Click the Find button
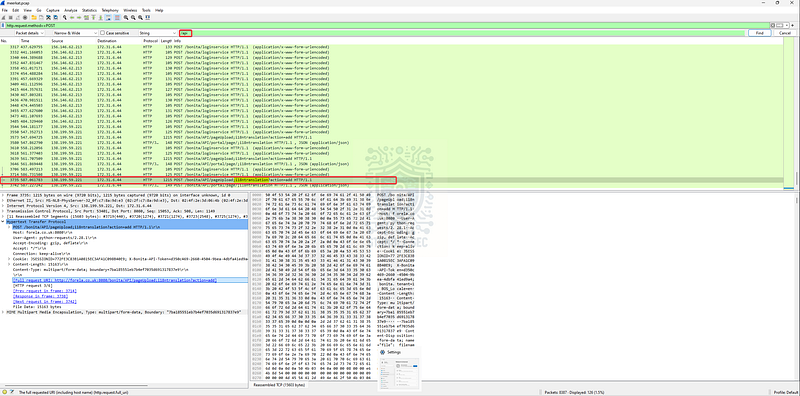 click(760, 33)
